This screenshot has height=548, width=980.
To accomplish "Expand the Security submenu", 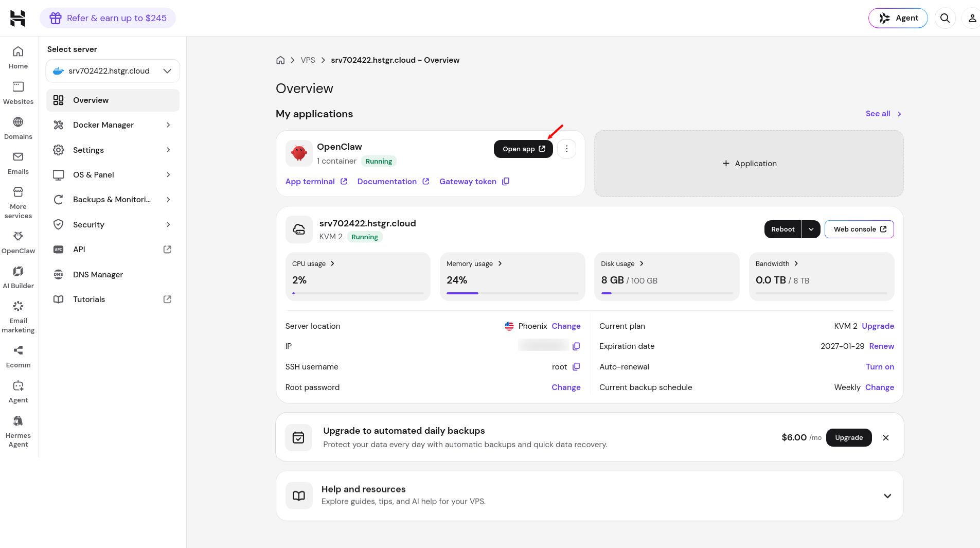I will click(168, 225).
